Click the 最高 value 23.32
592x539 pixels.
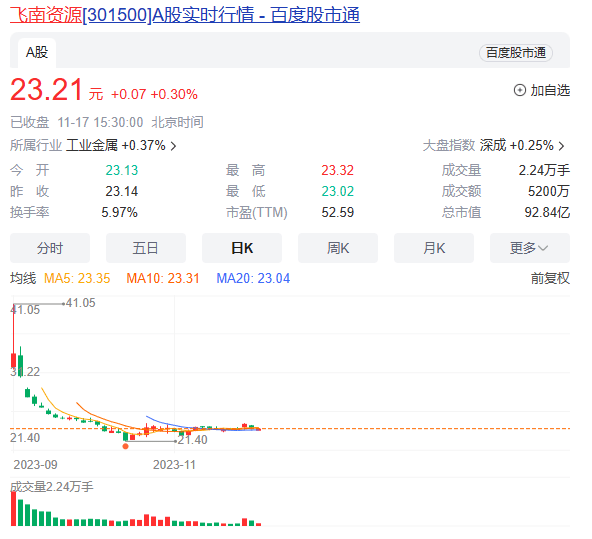click(x=338, y=170)
